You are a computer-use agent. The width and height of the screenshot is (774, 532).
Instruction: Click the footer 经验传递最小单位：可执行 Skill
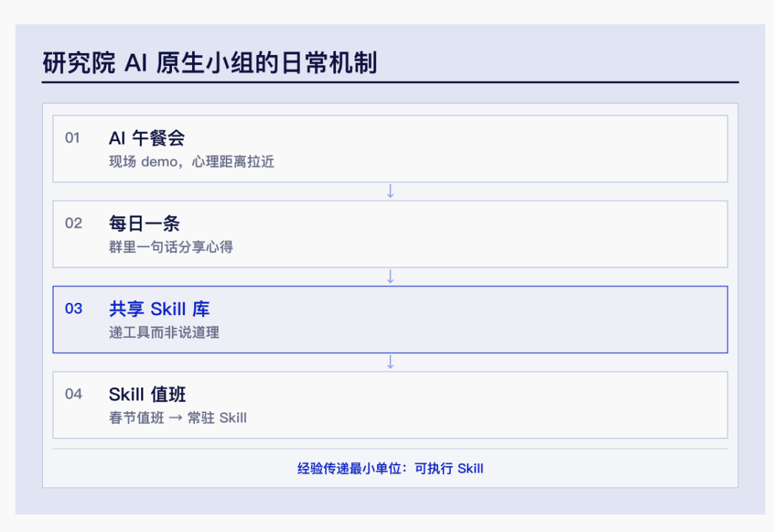[x=390, y=468]
